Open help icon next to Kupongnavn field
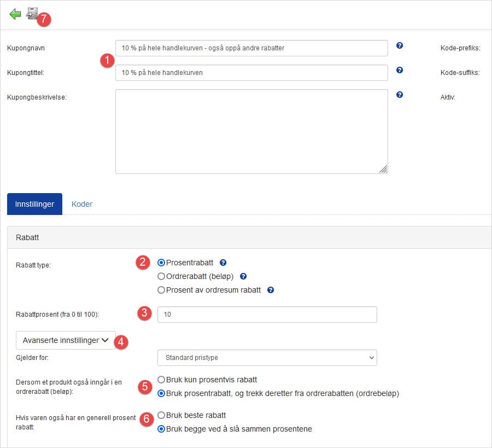The width and height of the screenshot is (492, 448). [x=400, y=45]
